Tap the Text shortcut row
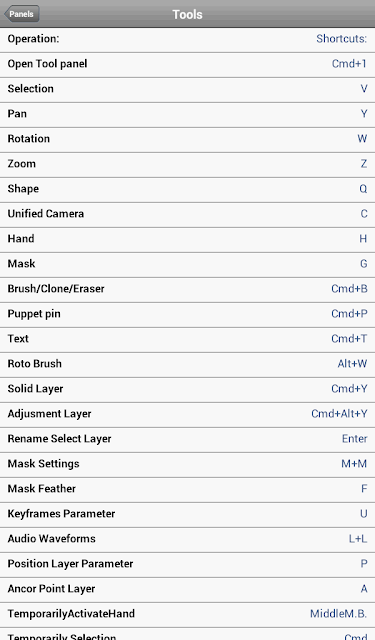The image size is (375, 640). pyautogui.click(x=187, y=340)
